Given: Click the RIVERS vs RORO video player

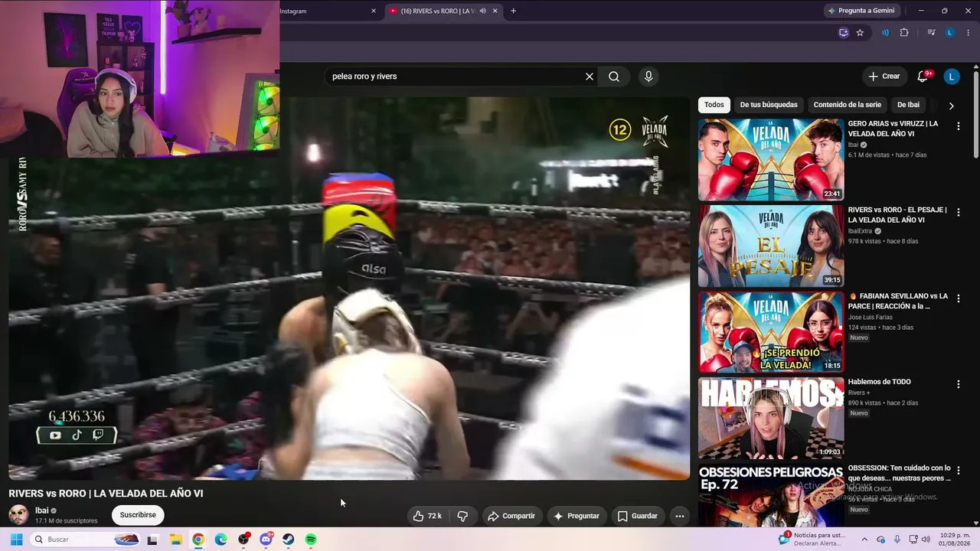Looking at the screenshot, I should [349, 289].
